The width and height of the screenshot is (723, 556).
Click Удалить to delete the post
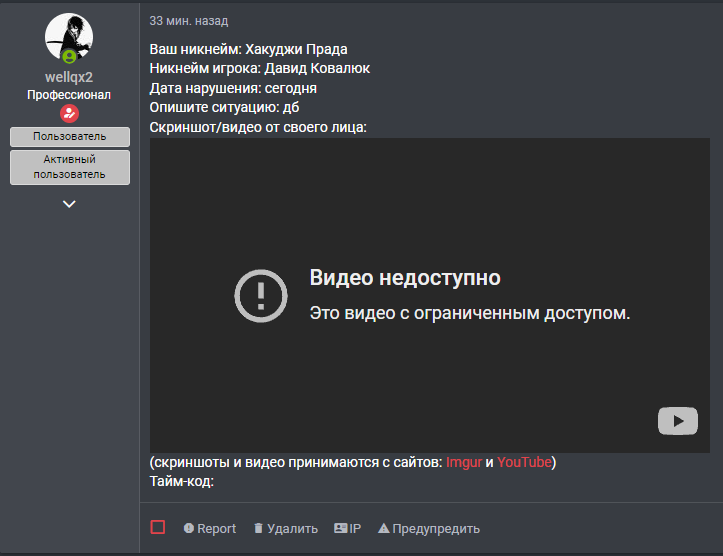286,528
